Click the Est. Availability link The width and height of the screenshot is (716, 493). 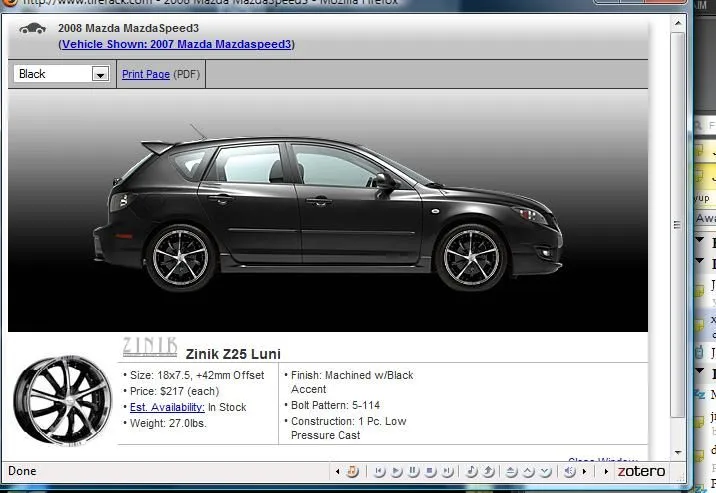(167, 407)
